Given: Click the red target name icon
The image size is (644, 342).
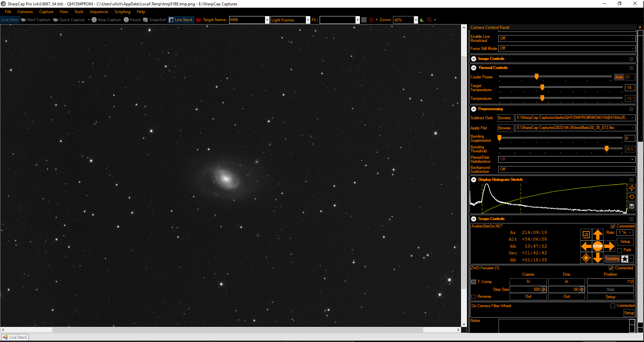Looking at the screenshot, I should (x=198, y=20).
